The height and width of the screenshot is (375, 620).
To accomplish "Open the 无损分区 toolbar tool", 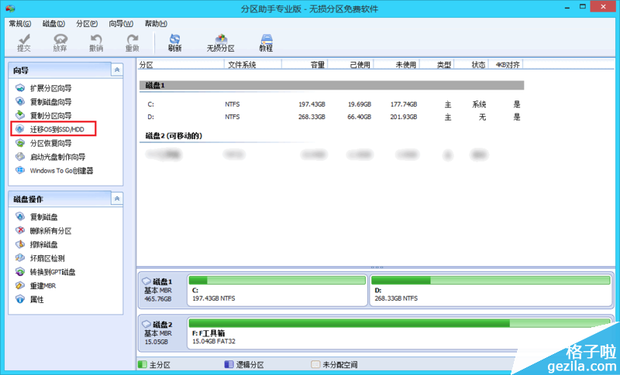I will (x=221, y=43).
